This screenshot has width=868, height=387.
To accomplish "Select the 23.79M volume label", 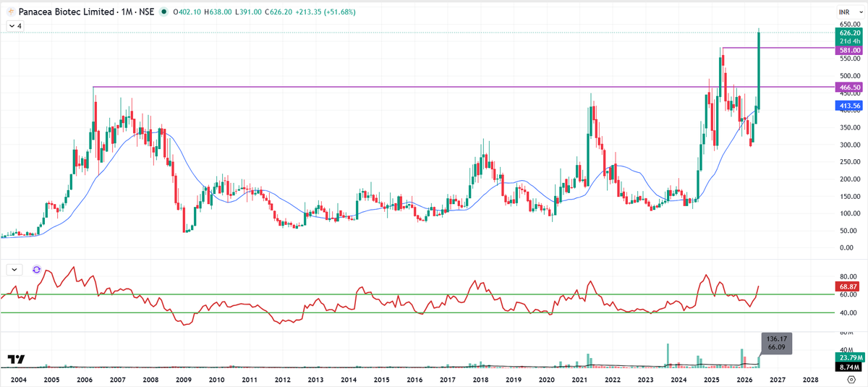I will point(850,357).
